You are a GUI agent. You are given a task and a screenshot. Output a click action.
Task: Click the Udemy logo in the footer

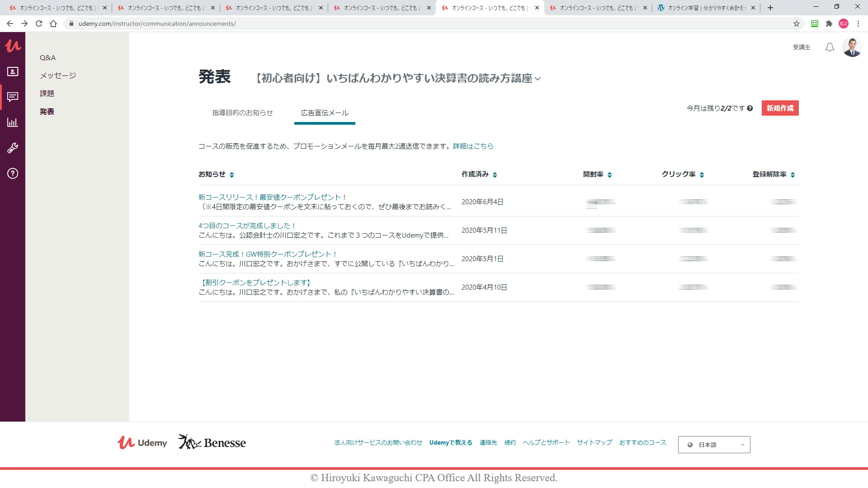tap(142, 442)
